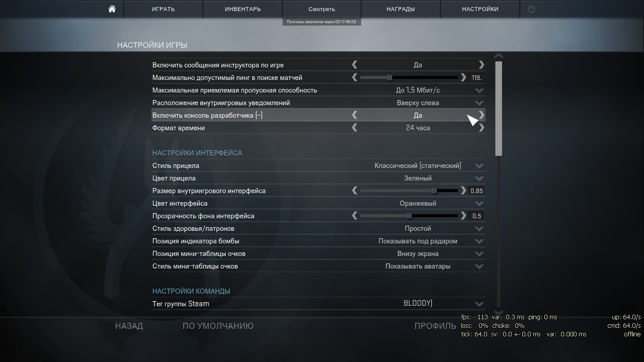Click the 'fps: 113' net graph readout
The image size is (644, 362).
474,317
